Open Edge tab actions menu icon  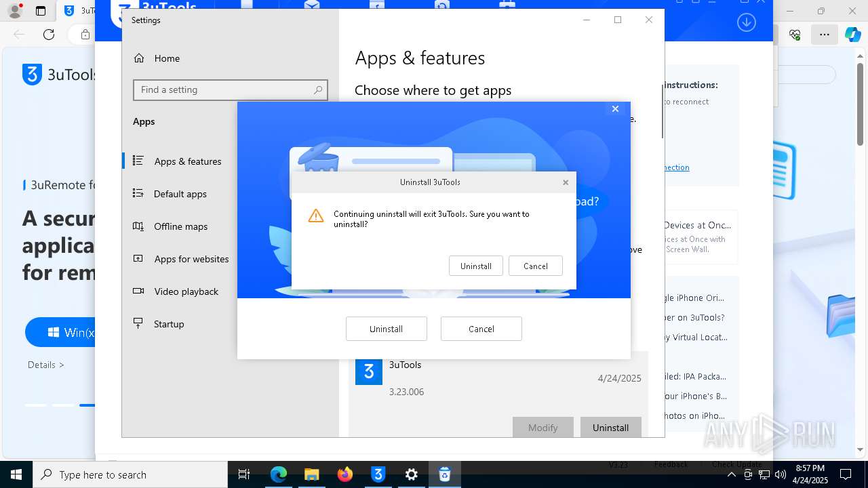pos(41,11)
